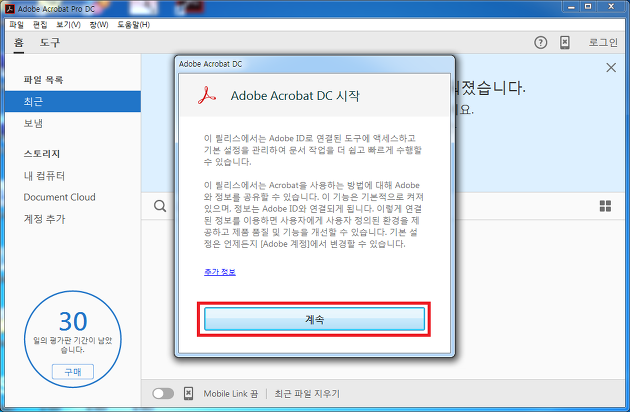This screenshot has height=412, width=630.
Task: Click the 30 trial days counter
Action: tap(73, 321)
